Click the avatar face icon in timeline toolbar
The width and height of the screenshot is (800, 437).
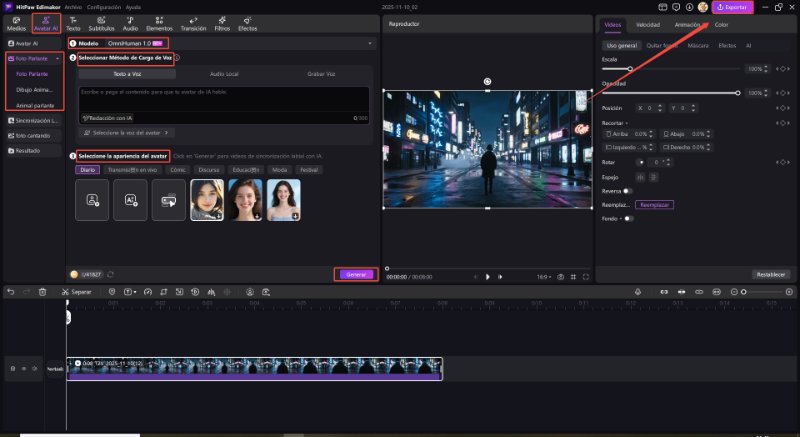coord(250,292)
